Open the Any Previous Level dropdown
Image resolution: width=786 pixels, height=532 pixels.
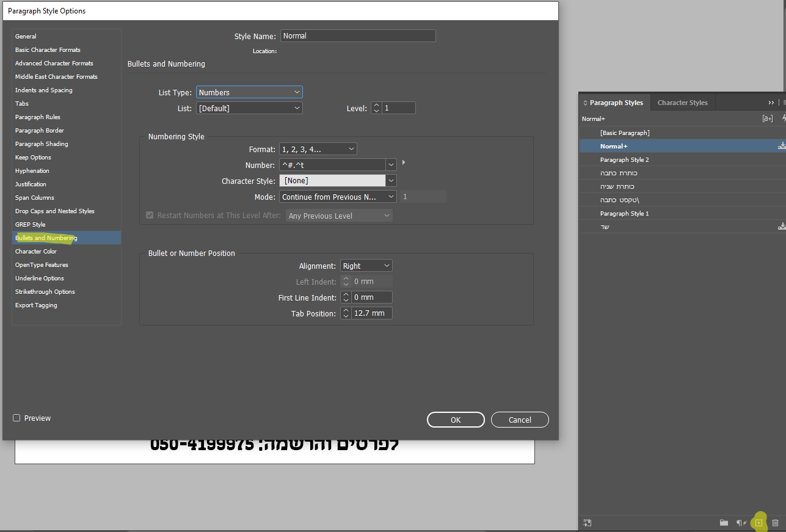pyautogui.click(x=339, y=216)
